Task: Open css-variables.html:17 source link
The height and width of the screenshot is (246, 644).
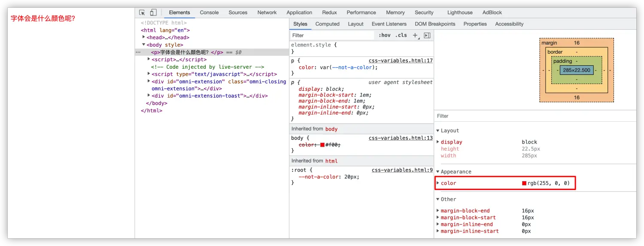Action: coord(401,61)
